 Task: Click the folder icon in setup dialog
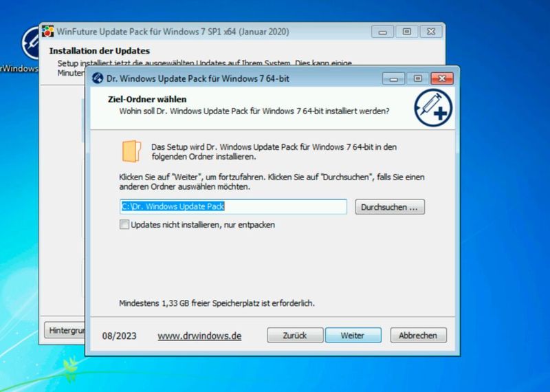pyautogui.click(x=131, y=151)
